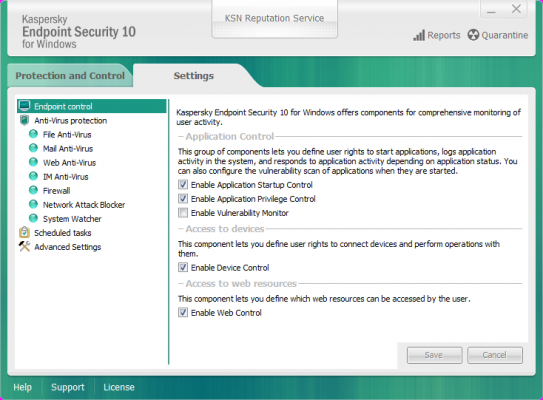Open Network Attack Blocker settings
The width and height of the screenshot is (543, 400).
tap(84, 205)
